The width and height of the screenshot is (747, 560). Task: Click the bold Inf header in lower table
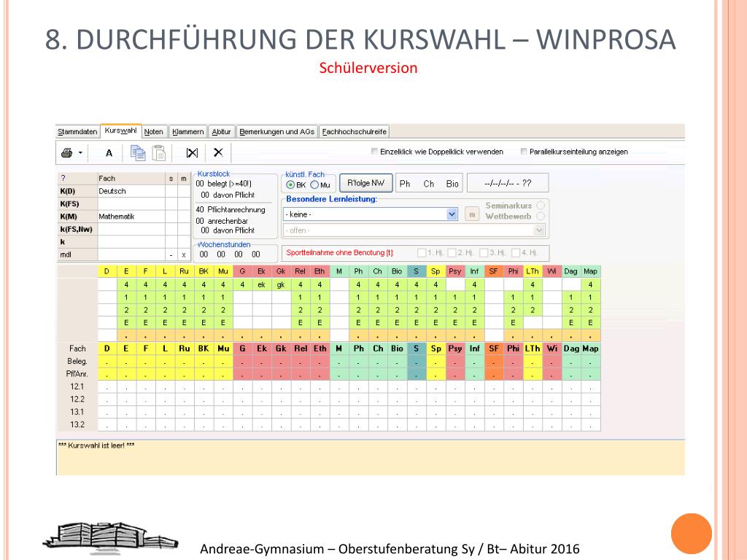pyautogui.click(x=474, y=349)
